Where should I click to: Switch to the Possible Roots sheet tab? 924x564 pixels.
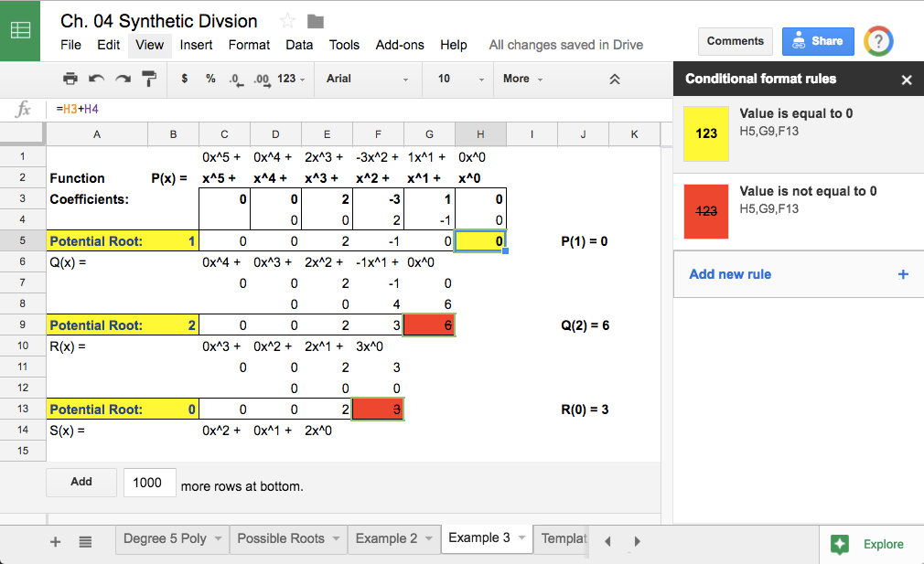point(282,539)
